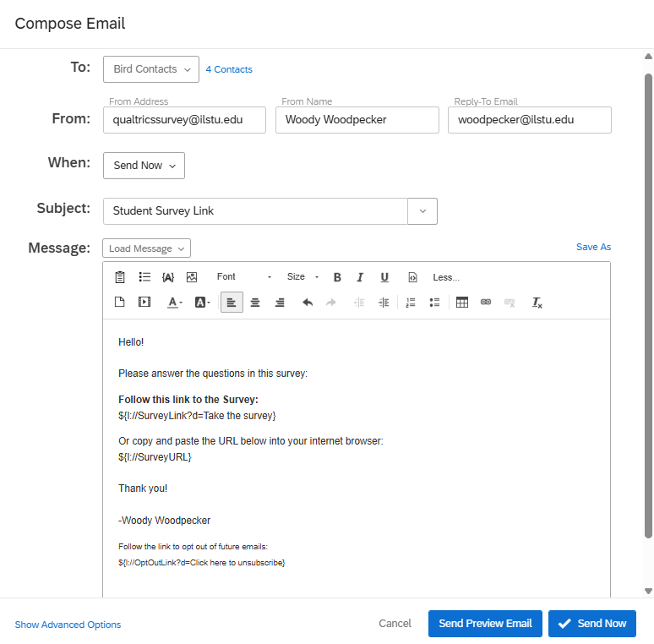
Task: Toggle Bold formatting
Action: [x=337, y=277]
